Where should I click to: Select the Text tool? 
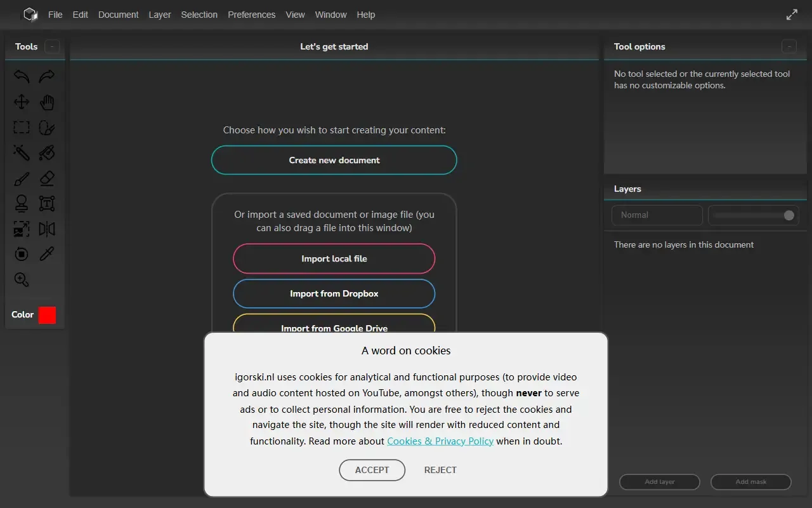click(x=47, y=204)
